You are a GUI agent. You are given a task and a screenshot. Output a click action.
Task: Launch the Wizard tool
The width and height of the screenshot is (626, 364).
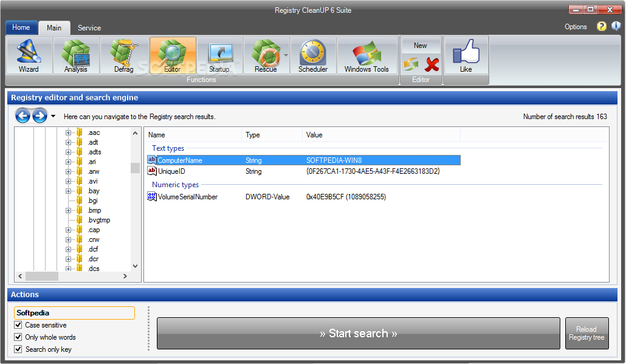click(29, 55)
